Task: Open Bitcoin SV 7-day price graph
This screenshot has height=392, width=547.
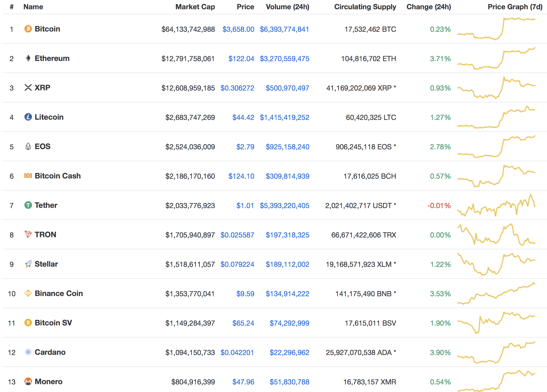Action: 496,323
